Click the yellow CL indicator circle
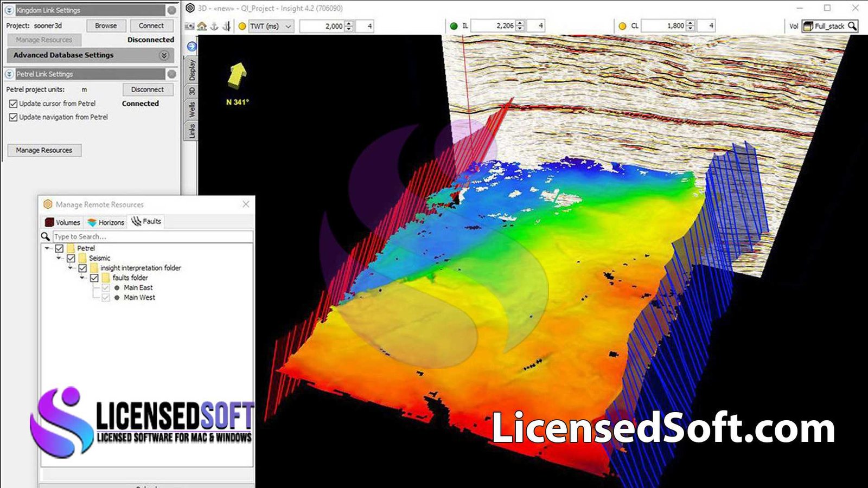 pos(622,26)
